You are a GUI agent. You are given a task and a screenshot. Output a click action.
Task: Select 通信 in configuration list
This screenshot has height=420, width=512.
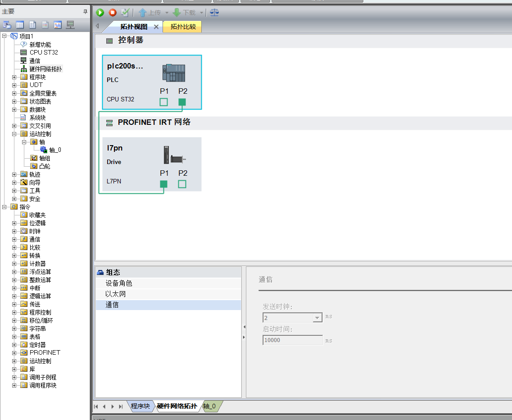(x=168, y=305)
